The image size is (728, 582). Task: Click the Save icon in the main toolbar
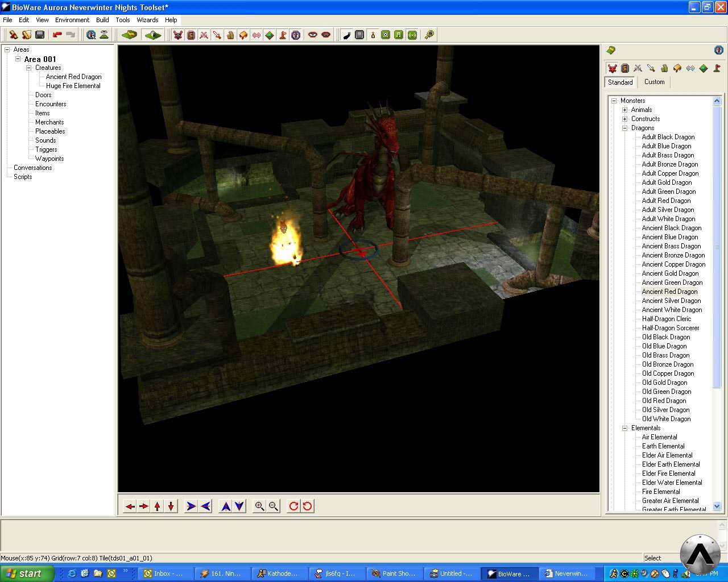40,35
